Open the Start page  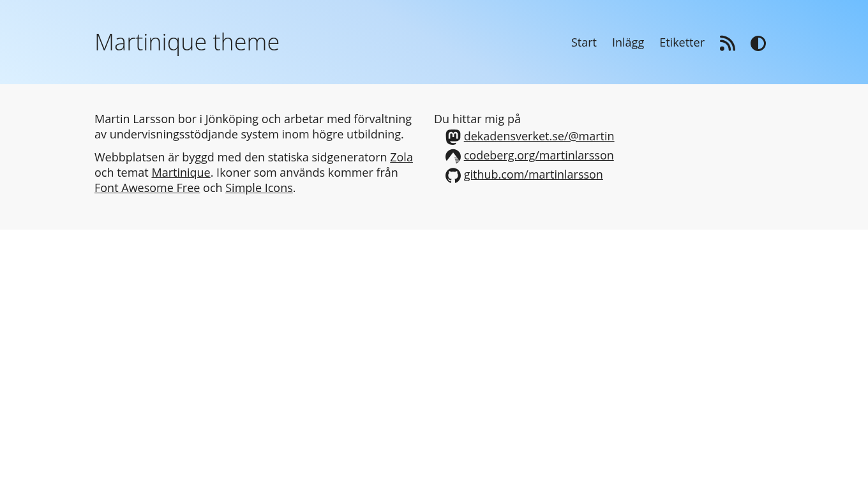coord(583,42)
